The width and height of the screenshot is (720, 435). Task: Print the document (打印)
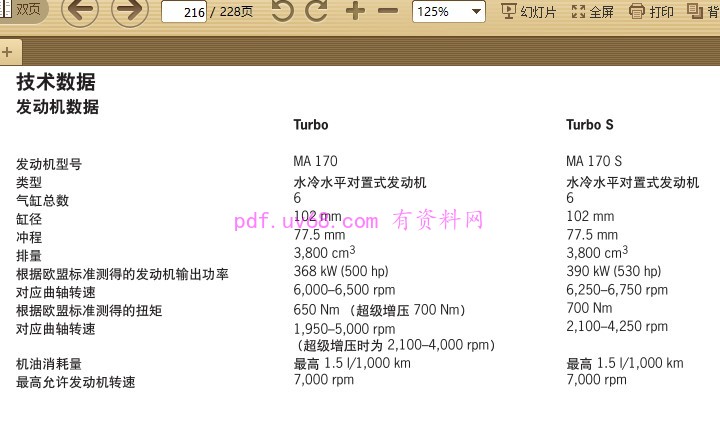click(x=651, y=12)
